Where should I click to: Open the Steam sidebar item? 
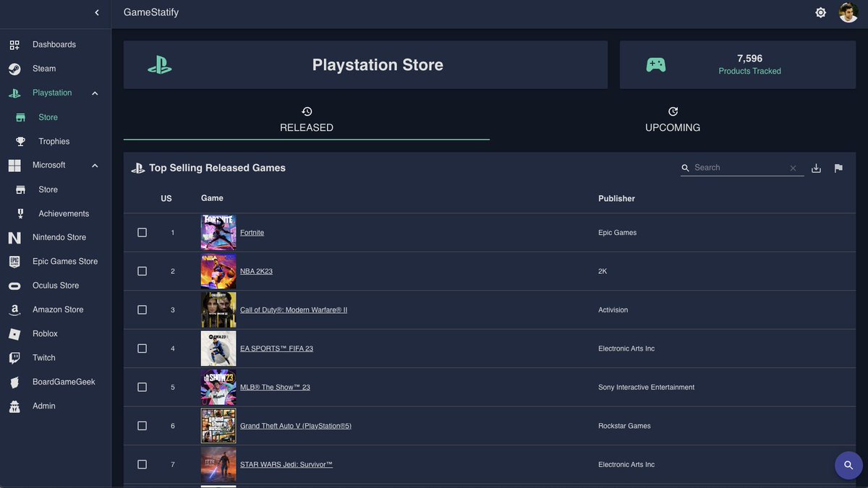click(x=44, y=69)
